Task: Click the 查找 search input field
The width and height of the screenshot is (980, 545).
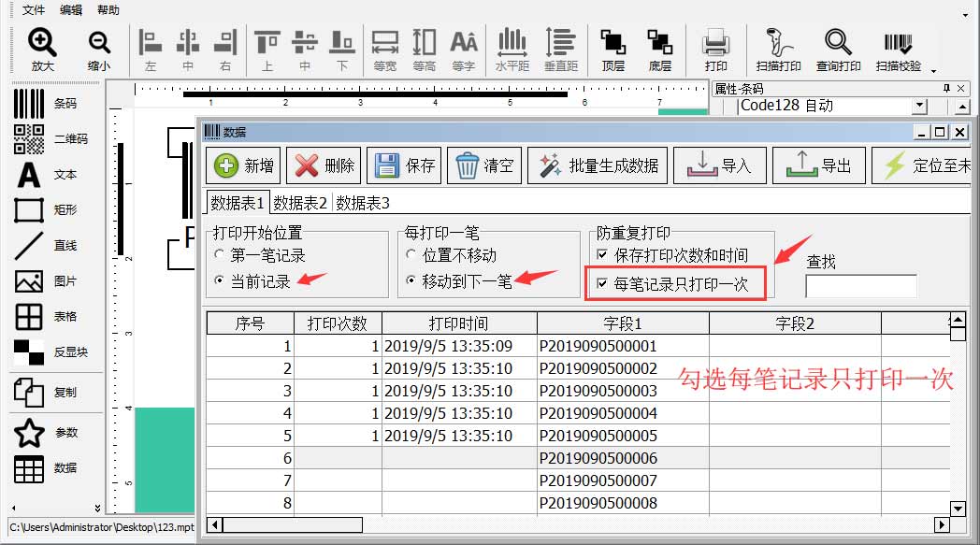Action: pyautogui.click(x=860, y=286)
